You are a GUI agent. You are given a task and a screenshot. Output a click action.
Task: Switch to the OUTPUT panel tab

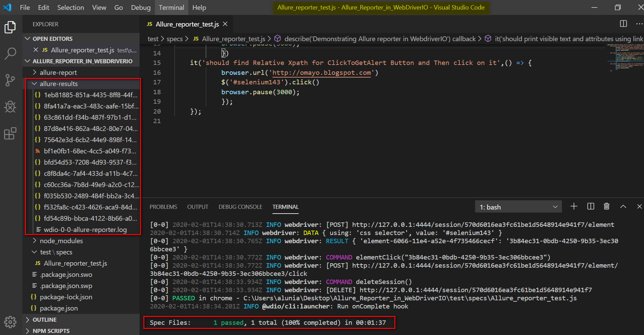click(198, 207)
